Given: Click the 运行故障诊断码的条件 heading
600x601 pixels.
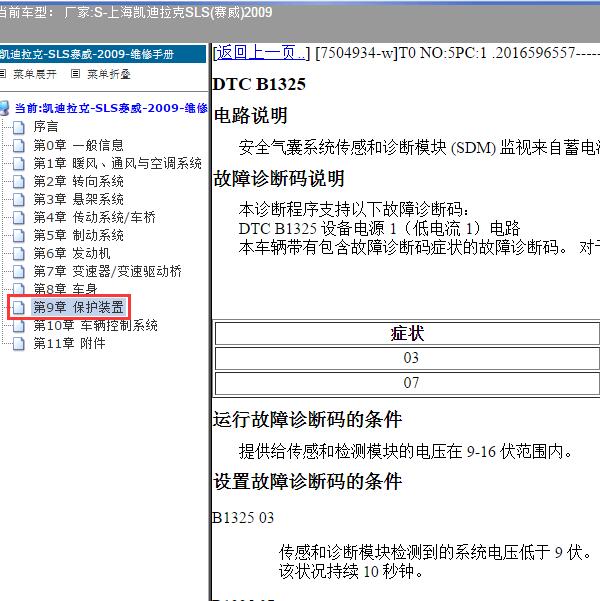Looking at the screenshot, I should click(307, 419).
